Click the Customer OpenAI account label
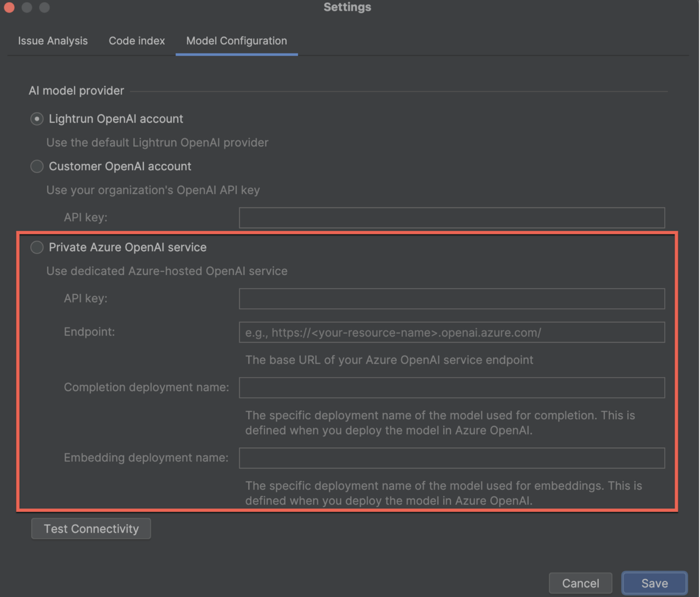The width and height of the screenshot is (700, 597). click(x=120, y=166)
